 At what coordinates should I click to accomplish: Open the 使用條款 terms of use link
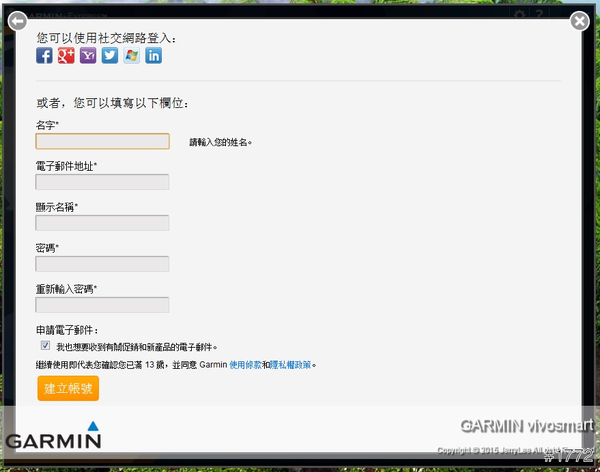(x=245, y=365)
